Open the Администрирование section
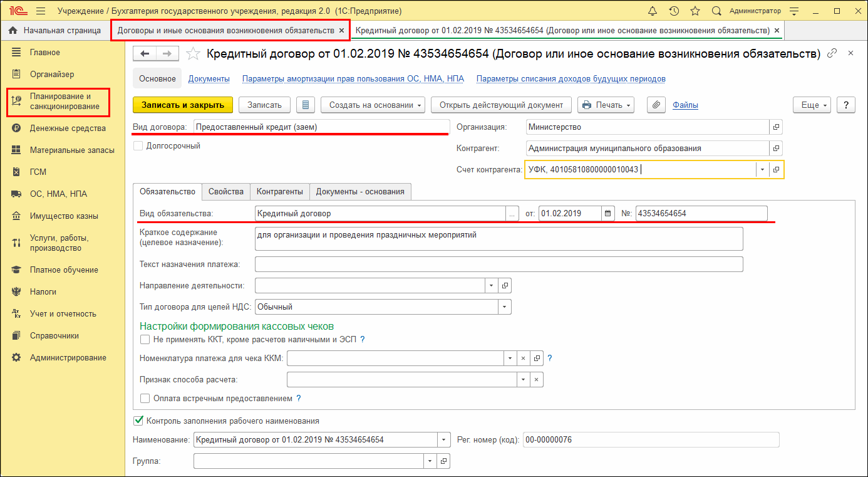This screenshot has height=477, width=868. click(63, 357)
